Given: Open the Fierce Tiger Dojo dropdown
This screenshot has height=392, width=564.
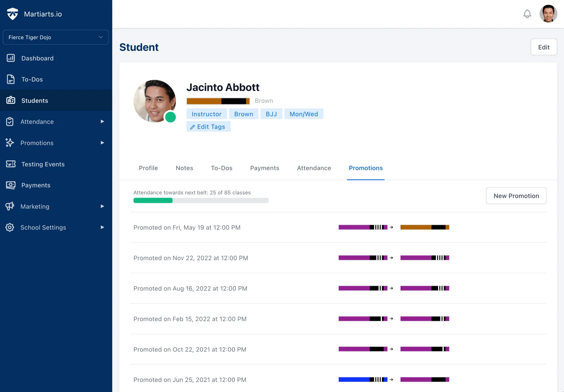Looking at the screenshot, I should point(56,37).
